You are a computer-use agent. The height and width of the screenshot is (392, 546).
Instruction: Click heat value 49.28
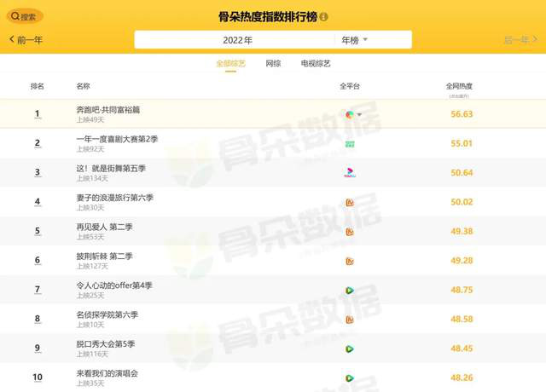point(462,260)
